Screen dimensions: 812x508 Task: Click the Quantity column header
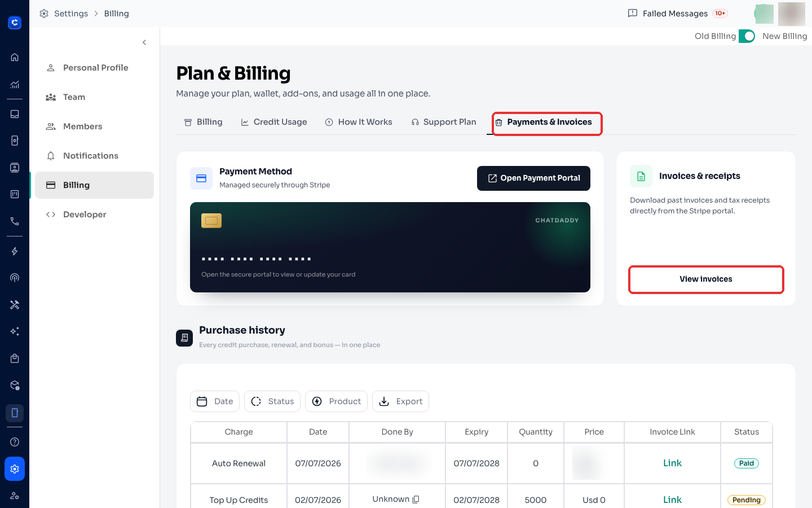pyautogui.click(x=536, y=432)
